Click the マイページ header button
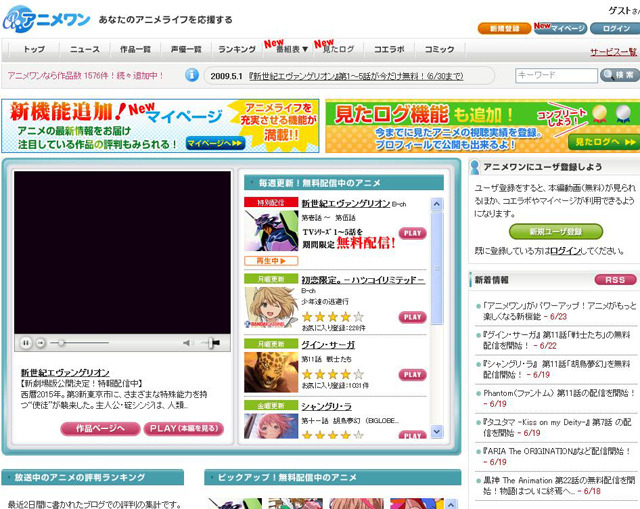 coord(560,28)
